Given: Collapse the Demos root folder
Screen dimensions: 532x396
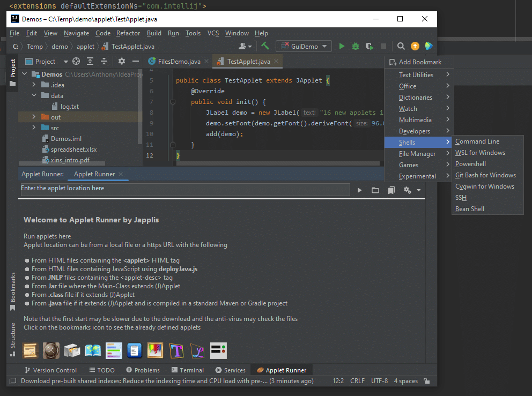Looking at the screenshot, I should (x=25, y=73).
